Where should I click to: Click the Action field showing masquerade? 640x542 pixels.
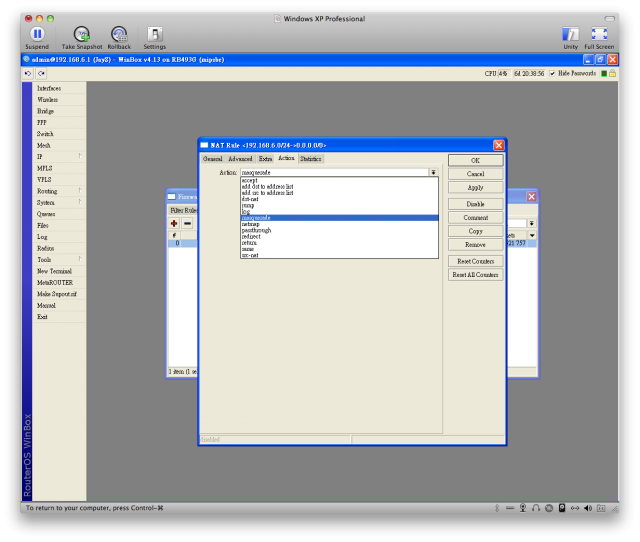click(x=334, y=173)
